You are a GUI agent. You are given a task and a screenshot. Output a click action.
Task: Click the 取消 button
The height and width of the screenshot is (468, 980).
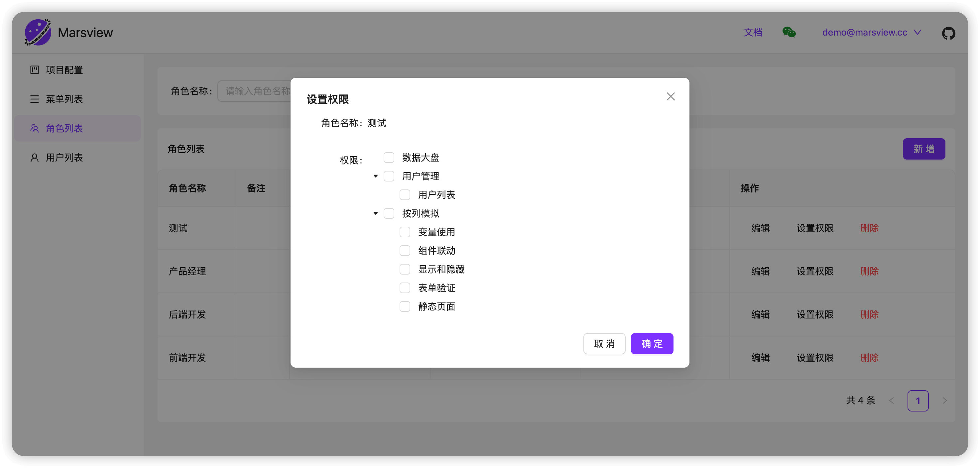[x=604, y=344]
